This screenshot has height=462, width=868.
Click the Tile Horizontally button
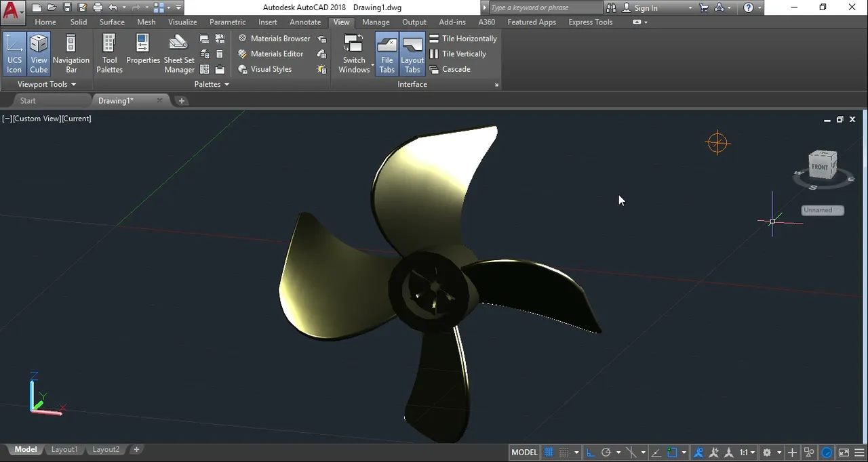[463, 39]
